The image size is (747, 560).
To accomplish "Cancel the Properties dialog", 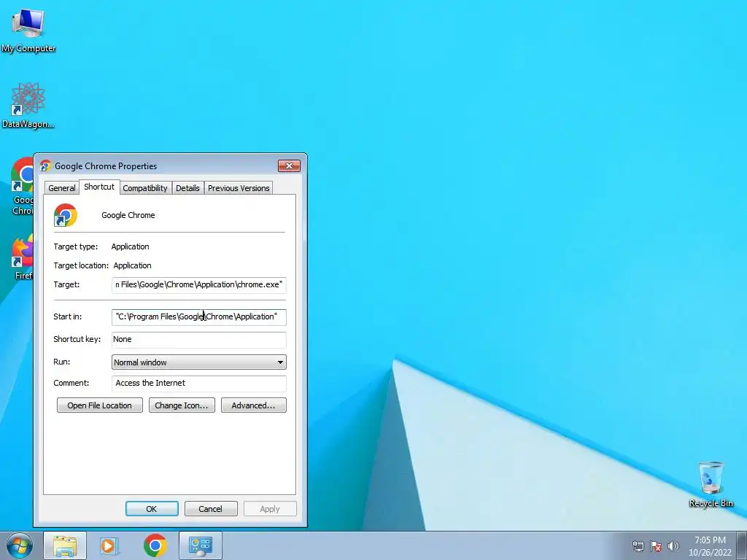I will tap(211, 508).
